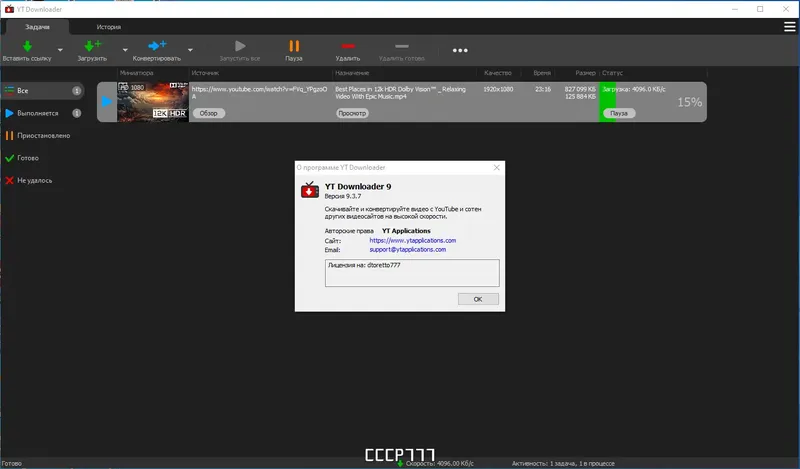Select the Выполняется filter in sidebar
This screenshot has height=469, width=800.
[x=42, y=113]
